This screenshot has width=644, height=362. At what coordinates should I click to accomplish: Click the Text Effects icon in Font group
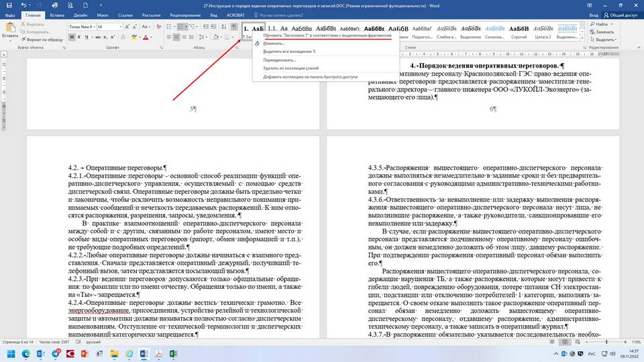tap(123, 38)
